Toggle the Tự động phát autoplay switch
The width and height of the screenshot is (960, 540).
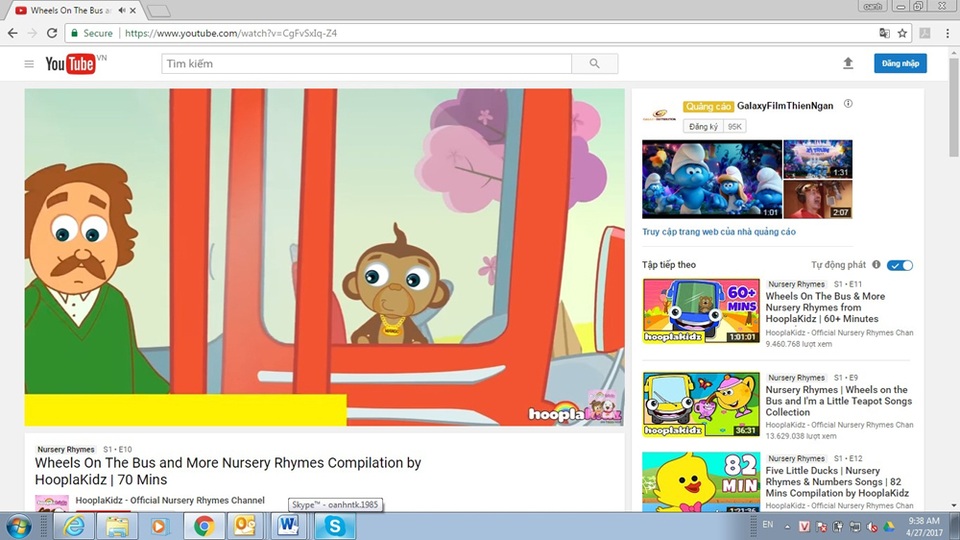click(x=900, y=265)
